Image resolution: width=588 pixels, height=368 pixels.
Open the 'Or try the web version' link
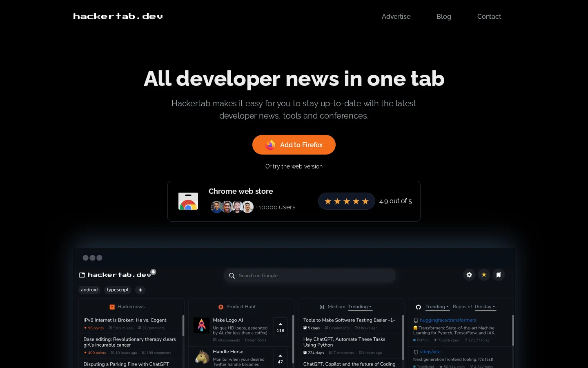tap(294, 166)
